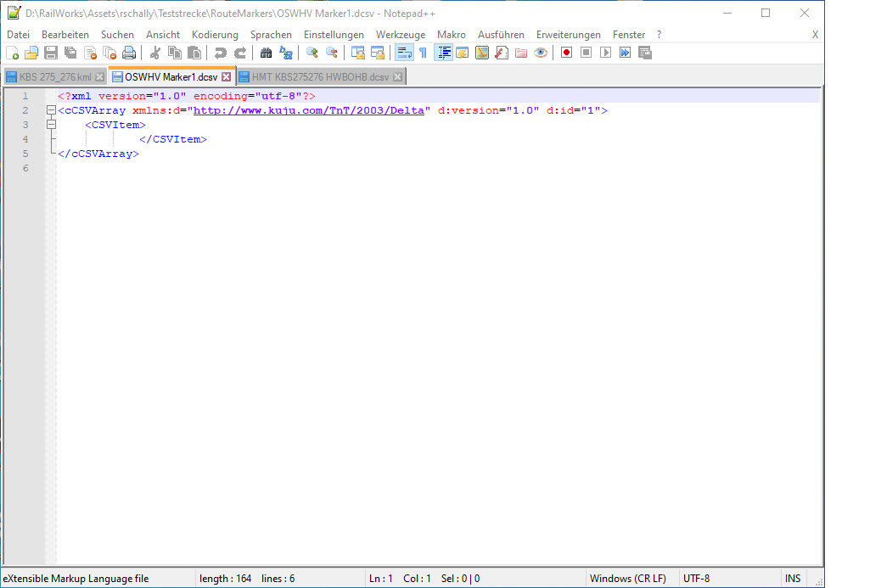Screen dimensions: 870x588
Task: Click the Monitoring eye icon
Action: (x=541, y=53)
